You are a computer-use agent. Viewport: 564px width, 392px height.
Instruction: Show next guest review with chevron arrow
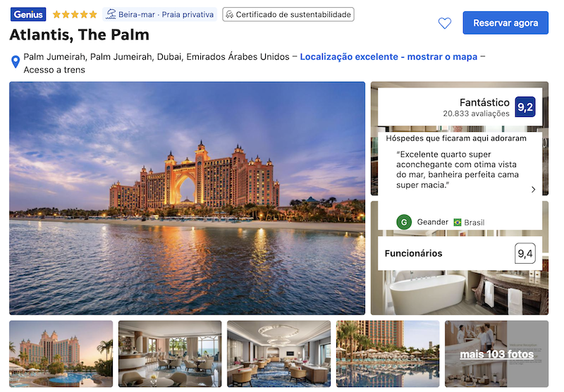tap(533, 190)
